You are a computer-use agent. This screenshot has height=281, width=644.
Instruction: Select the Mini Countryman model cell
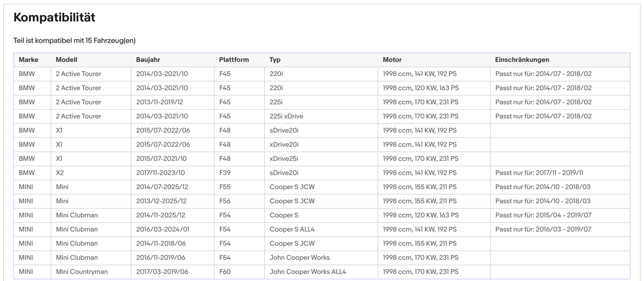pos(91,272)
